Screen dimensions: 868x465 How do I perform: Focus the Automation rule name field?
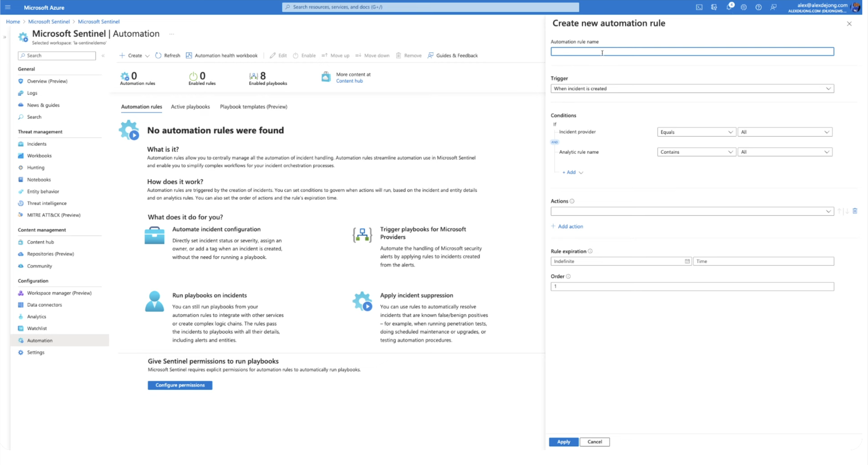tap(692, 51)
